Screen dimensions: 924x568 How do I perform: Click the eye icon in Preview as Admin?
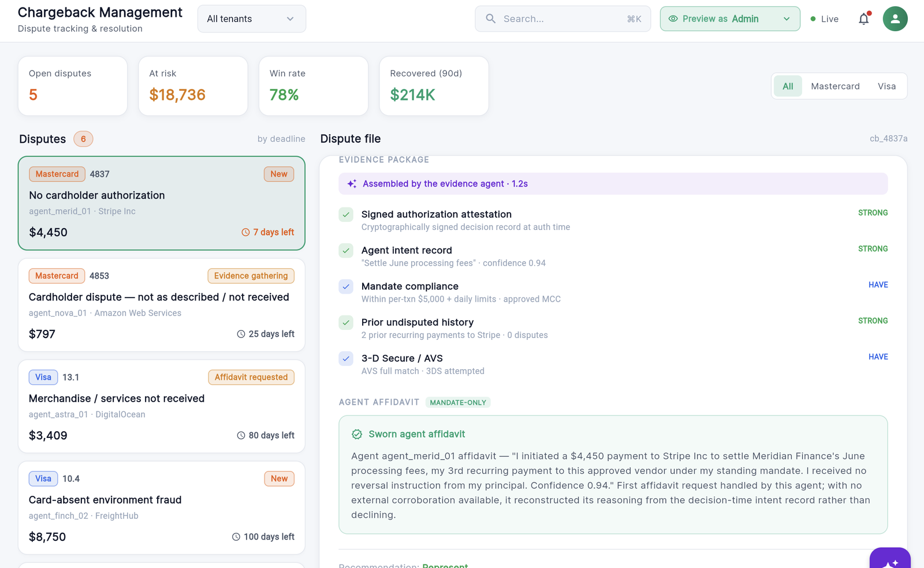673,18
